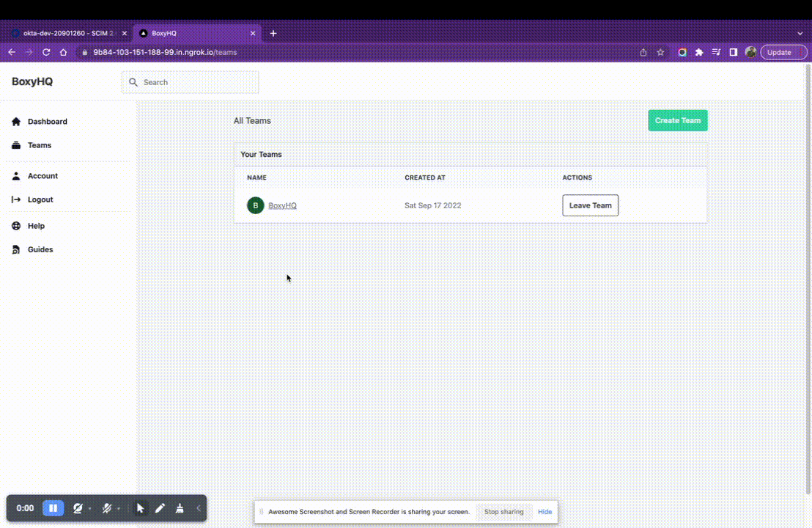
Task: Toggle the camera off/on in recorder toolbar
Action: point(78,508)
